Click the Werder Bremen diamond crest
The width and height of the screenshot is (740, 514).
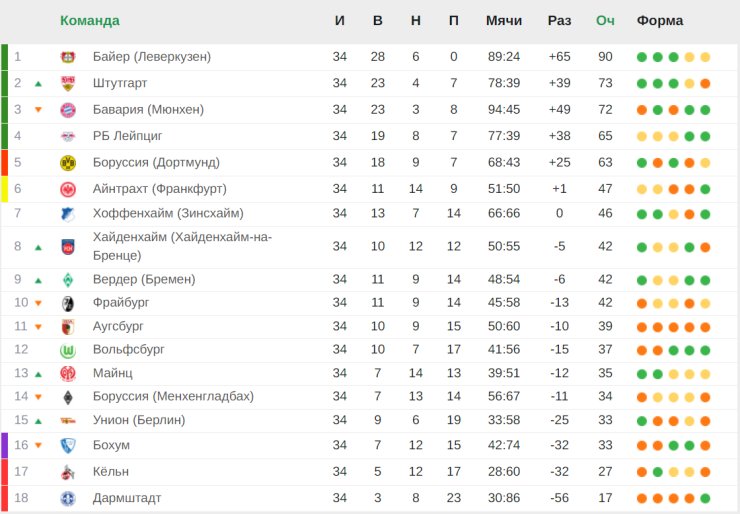[x=68, y=280]
